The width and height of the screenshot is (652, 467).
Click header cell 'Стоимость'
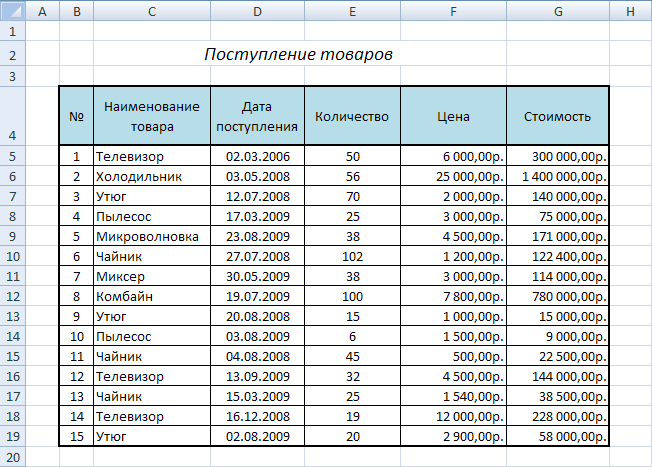(558, 116)
